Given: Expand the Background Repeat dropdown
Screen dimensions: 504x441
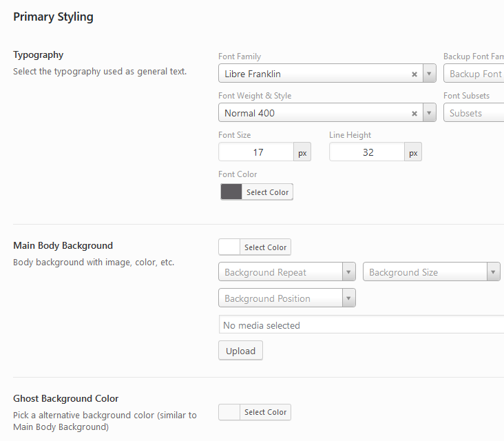Looking at the screenshot, I should coord(348,272).
